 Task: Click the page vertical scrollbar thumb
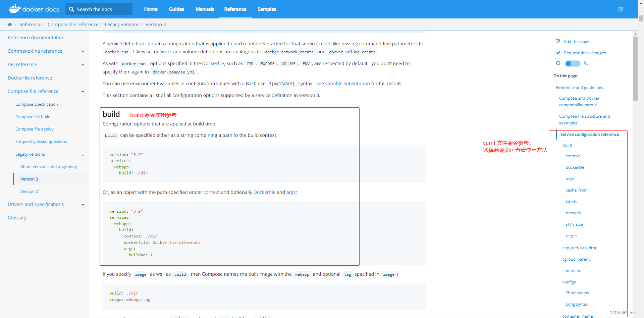[x=641, y=18]
